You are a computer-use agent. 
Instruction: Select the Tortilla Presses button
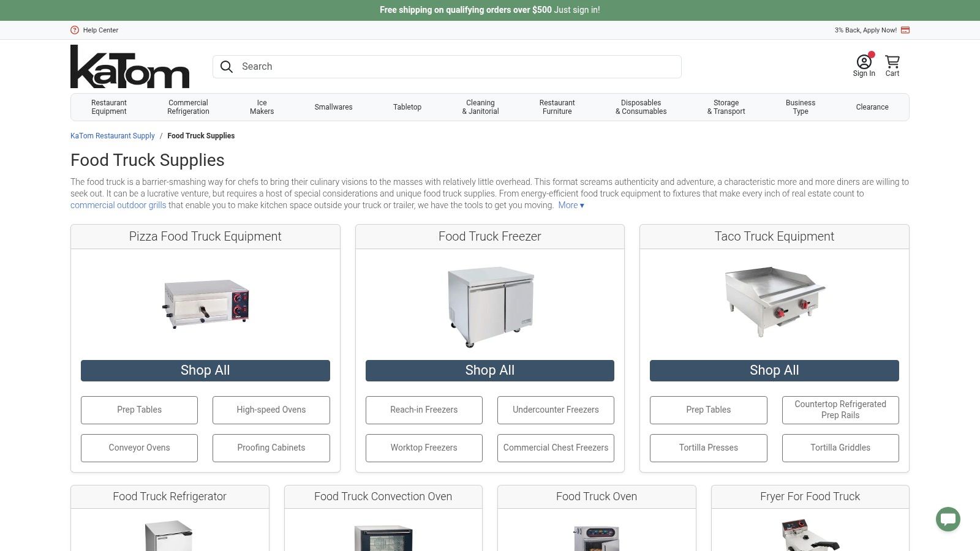coord(708,448)
